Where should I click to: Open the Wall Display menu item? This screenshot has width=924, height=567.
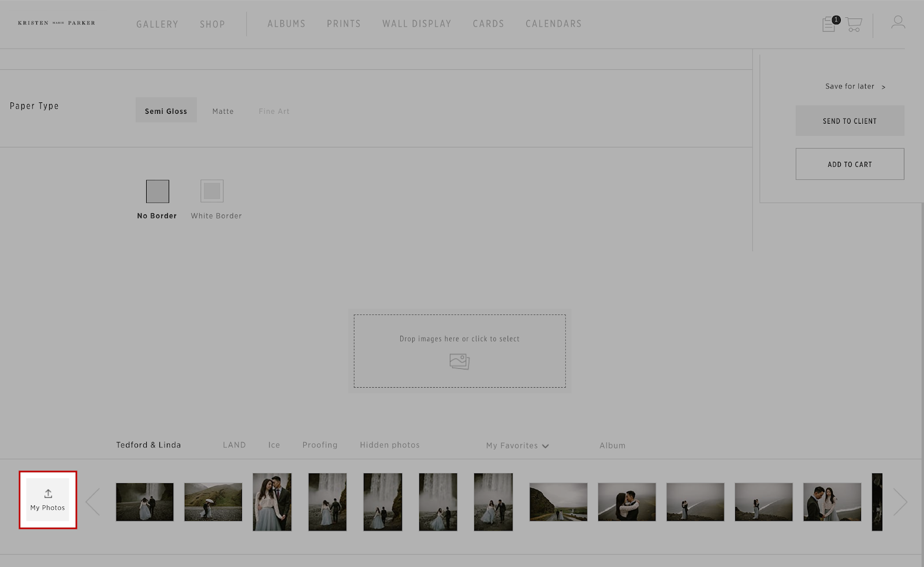(417, 24)
